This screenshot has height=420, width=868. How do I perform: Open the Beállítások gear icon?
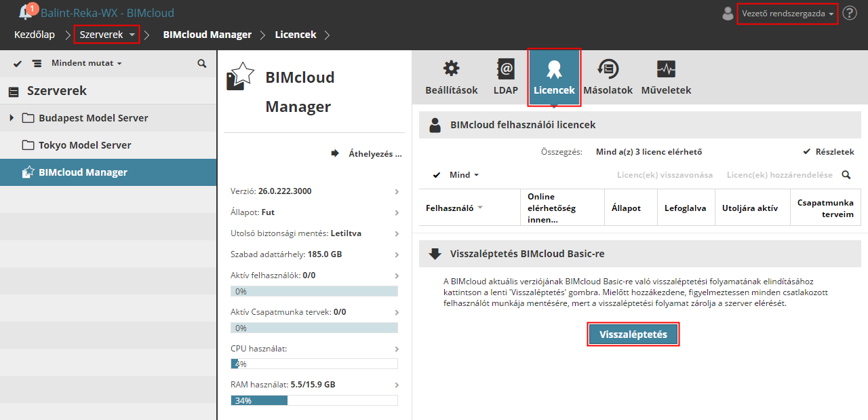pyautogui.click(x=451, y=69)
